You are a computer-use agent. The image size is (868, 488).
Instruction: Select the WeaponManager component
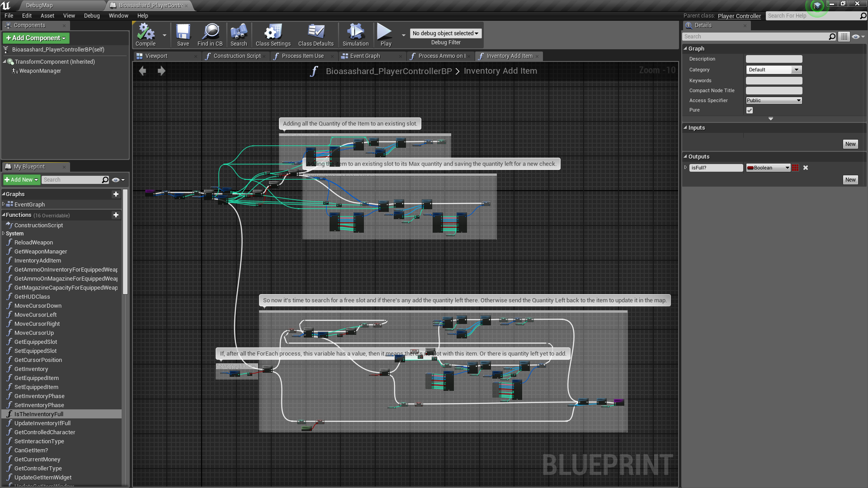[x=40, y=71]
